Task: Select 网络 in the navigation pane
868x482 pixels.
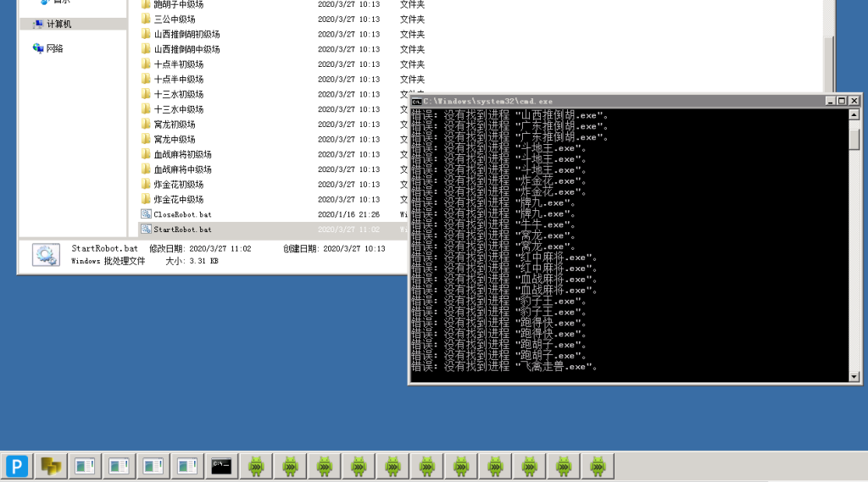Action: (x=54, y=48)
